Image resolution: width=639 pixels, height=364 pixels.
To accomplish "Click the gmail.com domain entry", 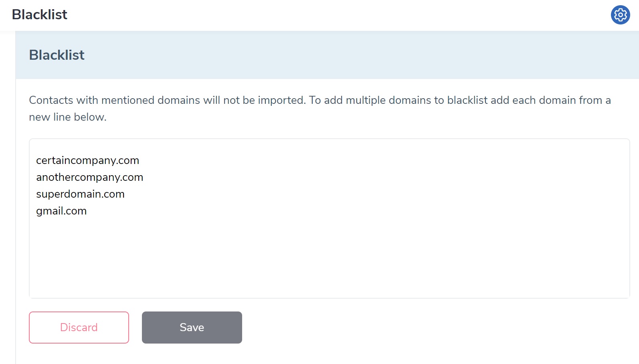I will pos(61,211).
